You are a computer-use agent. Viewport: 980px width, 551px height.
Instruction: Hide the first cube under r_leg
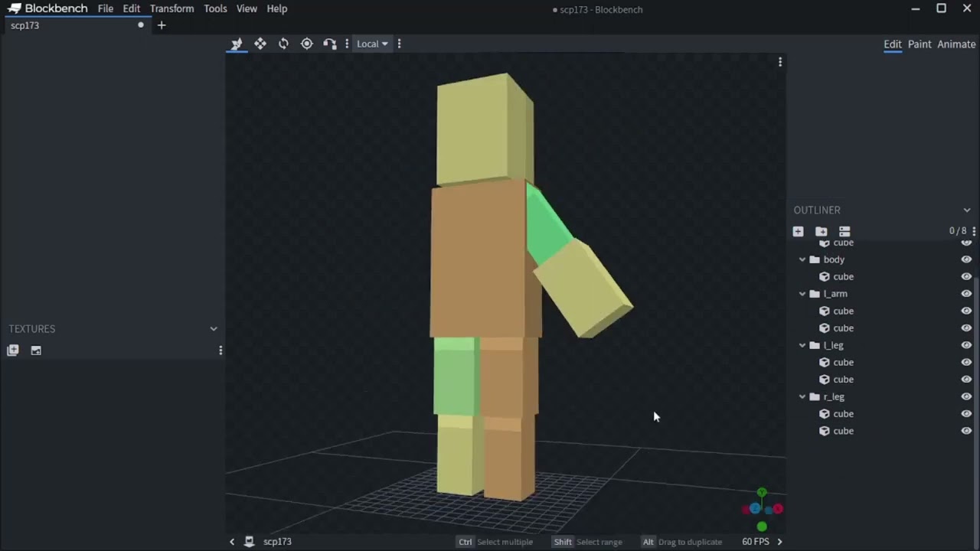click(966, 414)
